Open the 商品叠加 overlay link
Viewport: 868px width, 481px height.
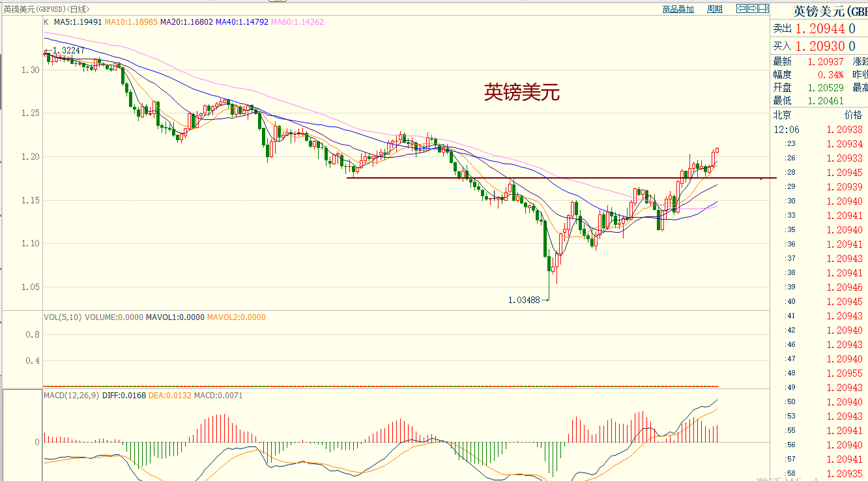click(x=678, y=9)
